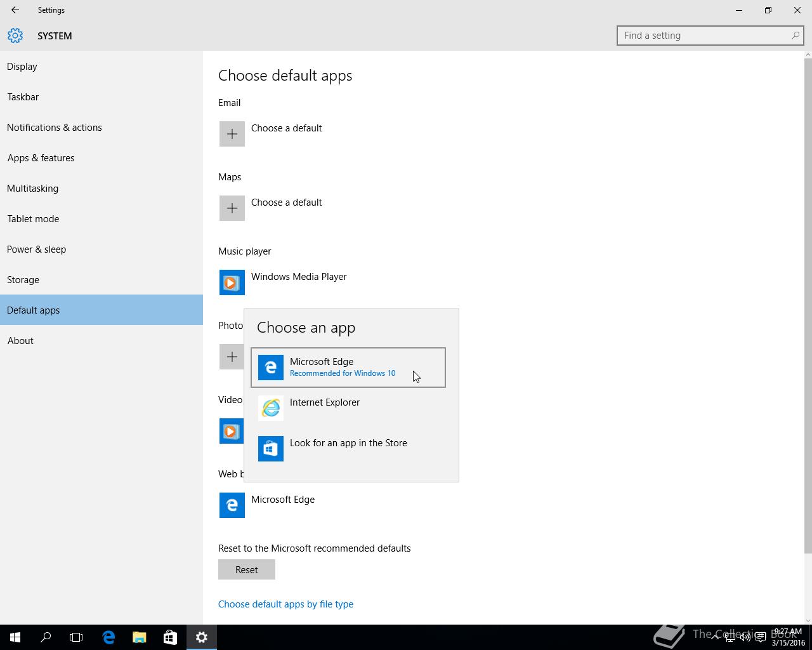Image resolution: width=812 pixels, height=650 pixels.
Task: Open Display settings
Action: (x=101, y=66)
